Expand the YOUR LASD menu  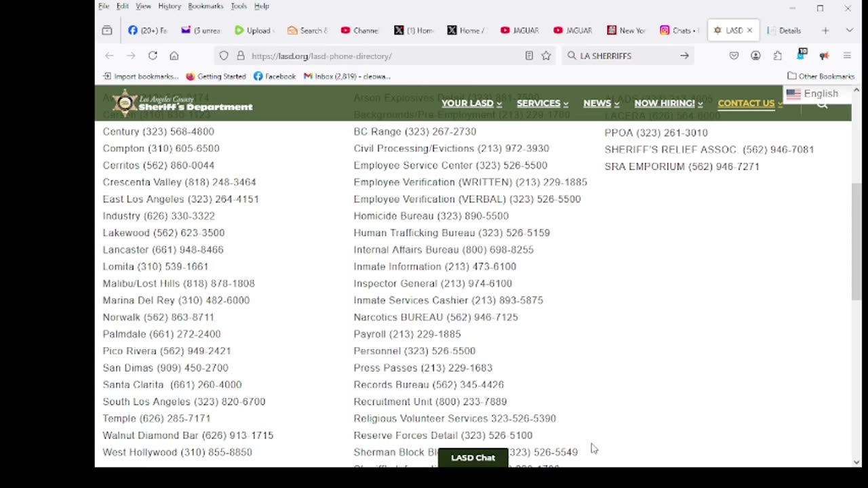point(471,103)
